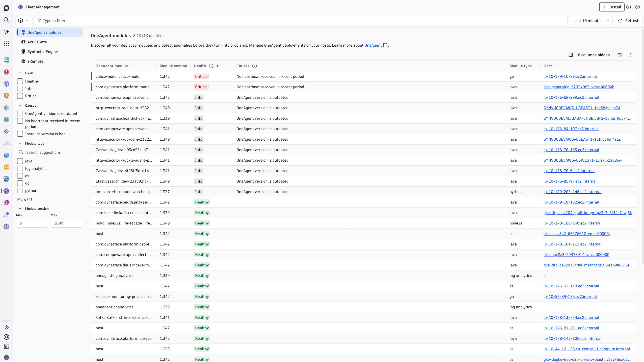Check the Healthy filter checkbox
644x362 pixels.
(x=20, y=81)
